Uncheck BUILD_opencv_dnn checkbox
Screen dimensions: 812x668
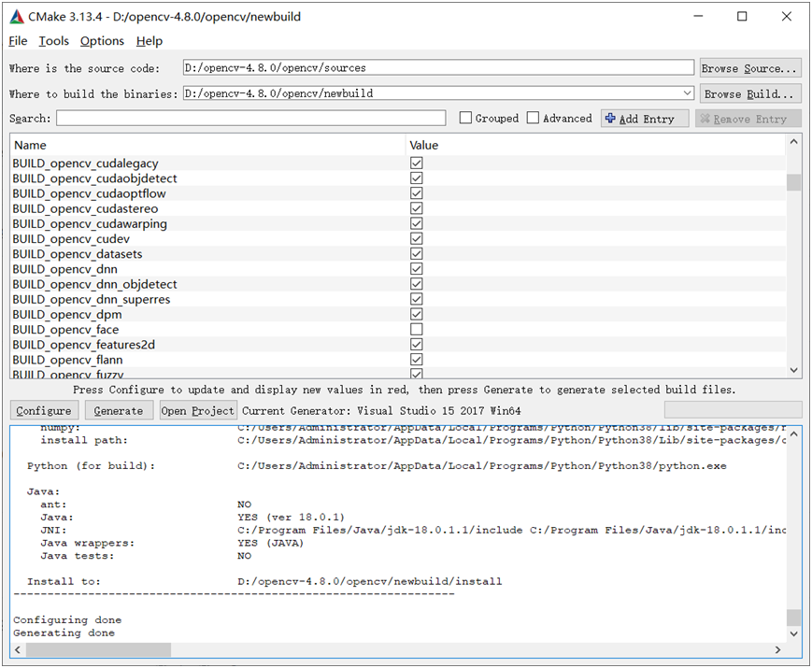click(x=417, y=269)
